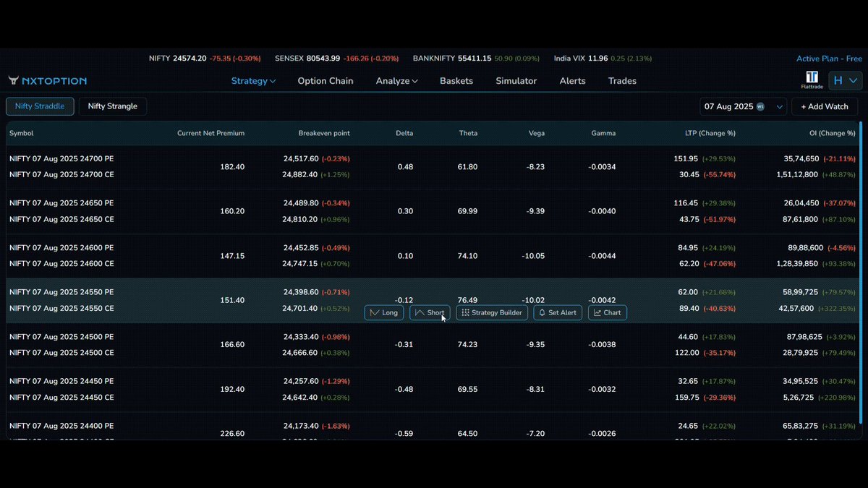Open the Flattrade broker icon
This screenshot has width=868, height=488.
pyautogui.click(x=812, y=80)
